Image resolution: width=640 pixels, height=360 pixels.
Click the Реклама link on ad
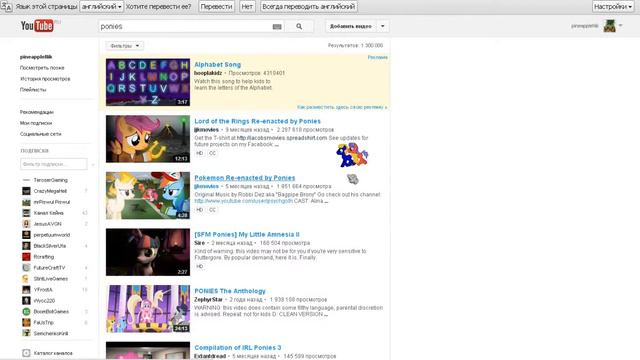pos(378,58)
